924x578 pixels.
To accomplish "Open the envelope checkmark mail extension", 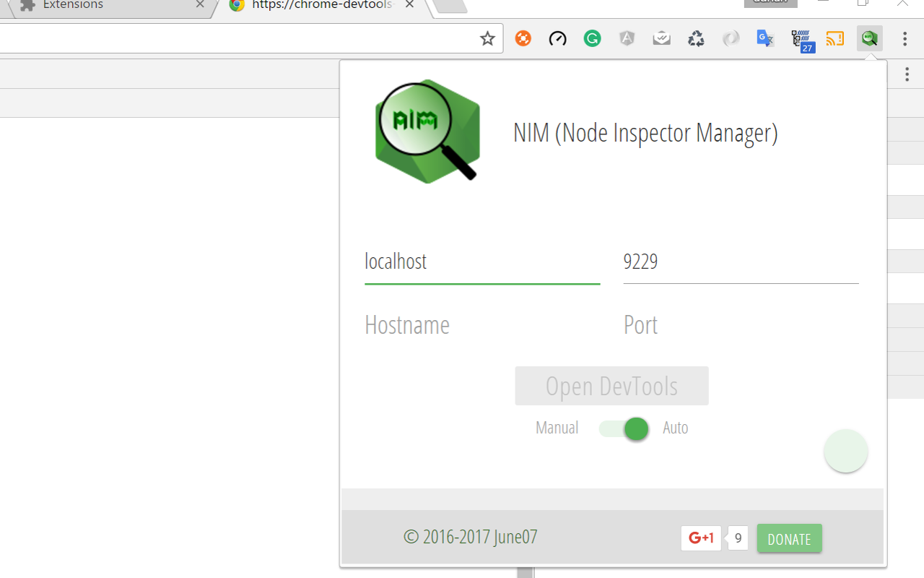I will click(662, 38).
